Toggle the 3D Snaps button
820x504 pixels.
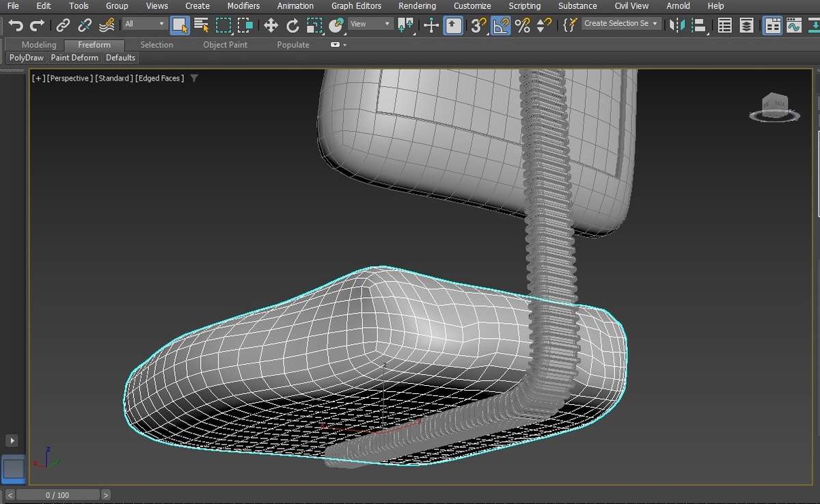pyautogui.click(x=478, y=25)
